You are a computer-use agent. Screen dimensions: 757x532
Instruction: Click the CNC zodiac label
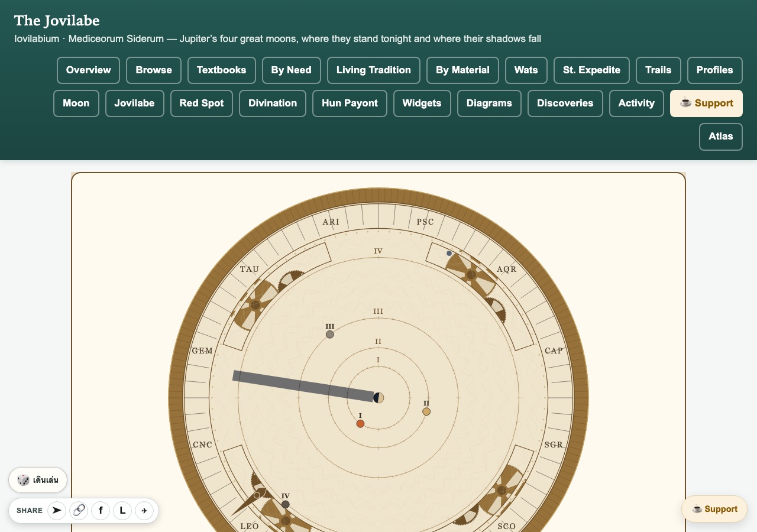[x=202, y=445]
